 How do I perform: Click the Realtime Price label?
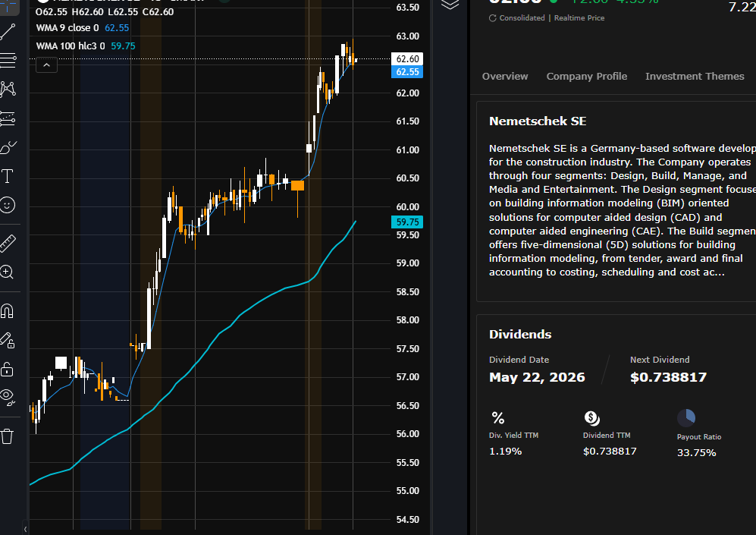[579, 18]
